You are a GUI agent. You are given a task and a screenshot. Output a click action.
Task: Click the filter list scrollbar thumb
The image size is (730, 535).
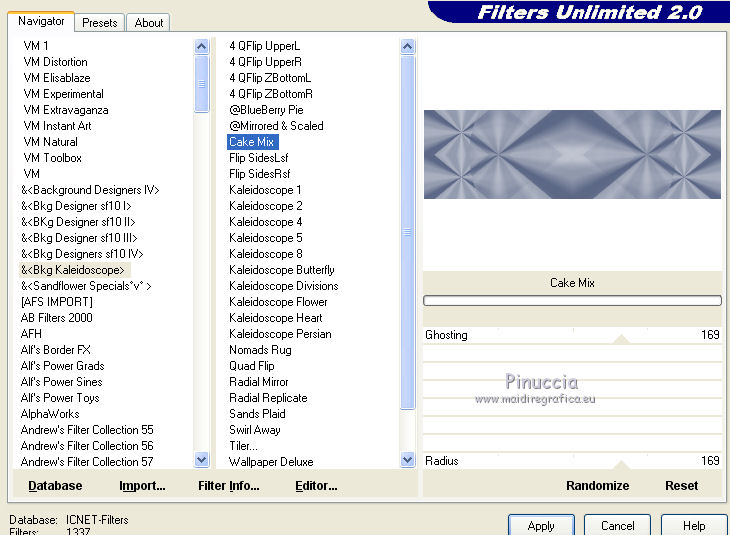click(407, 232)
